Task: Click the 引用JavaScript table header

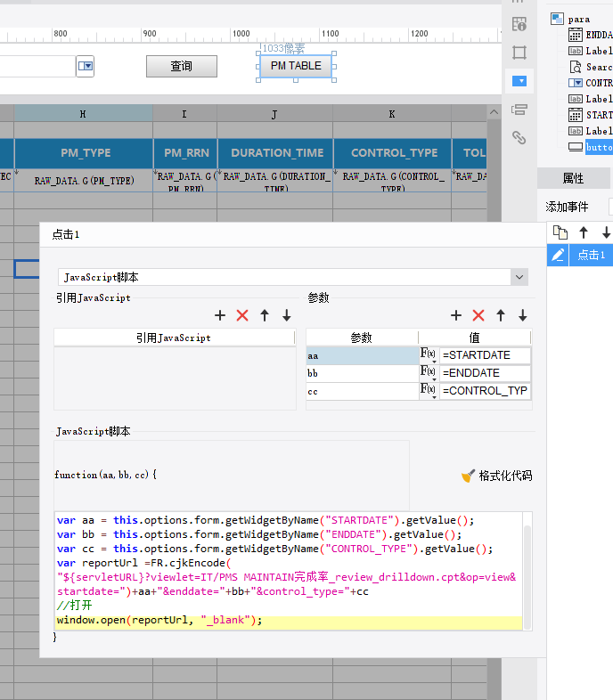Action: click(x=174, y=338)
